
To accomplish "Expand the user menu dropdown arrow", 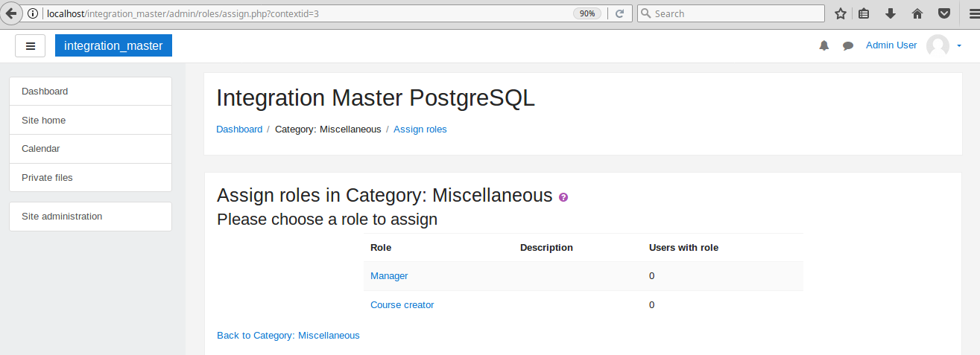I will point(959,46).
